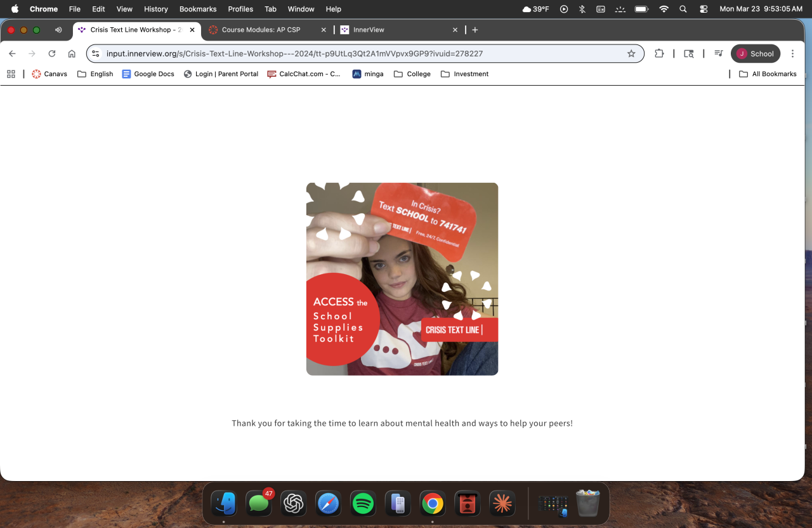Open Finder from the Dock
Image resolution: width=812 pixels, height=528 pixels.
coord(223,504)
